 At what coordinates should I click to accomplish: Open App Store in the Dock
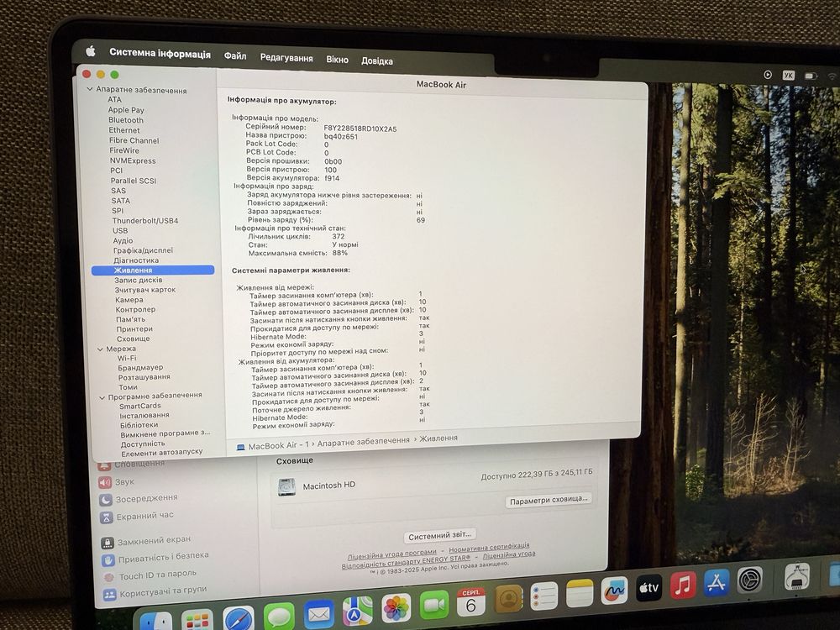click(717, 582)
